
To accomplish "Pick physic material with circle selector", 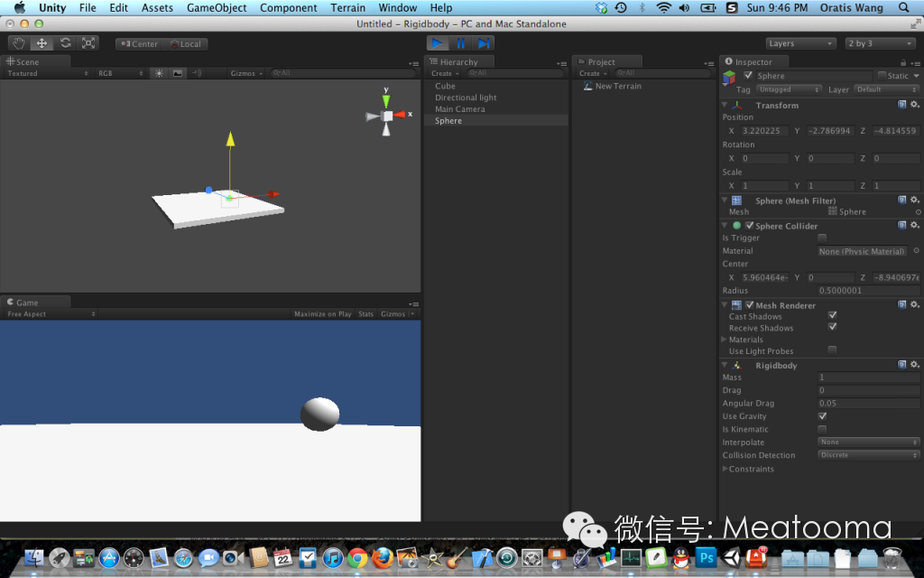I will pyautogui.click(x=917, y=251).
